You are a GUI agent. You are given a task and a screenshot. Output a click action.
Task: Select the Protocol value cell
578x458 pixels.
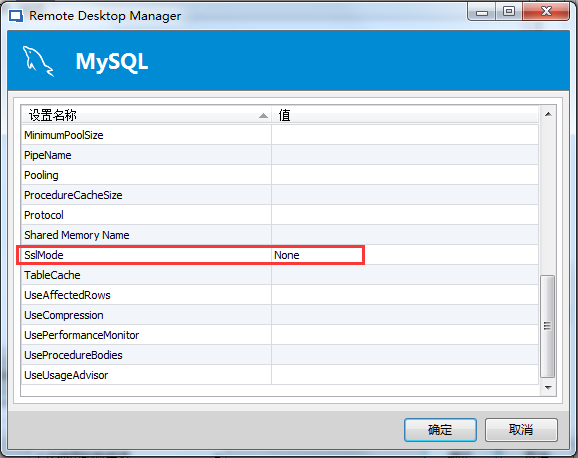(x=405, y=215)
